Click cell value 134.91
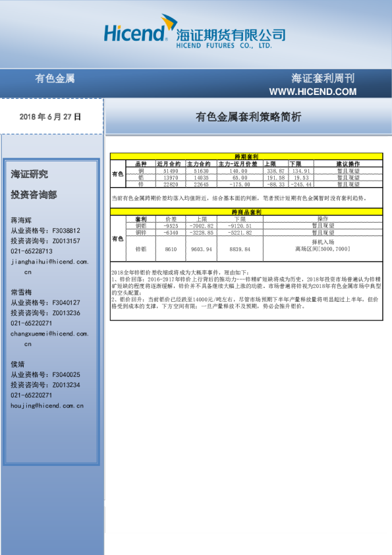Image resolution: width=392 pixels, height=555 pixels. tap(301, 171)
